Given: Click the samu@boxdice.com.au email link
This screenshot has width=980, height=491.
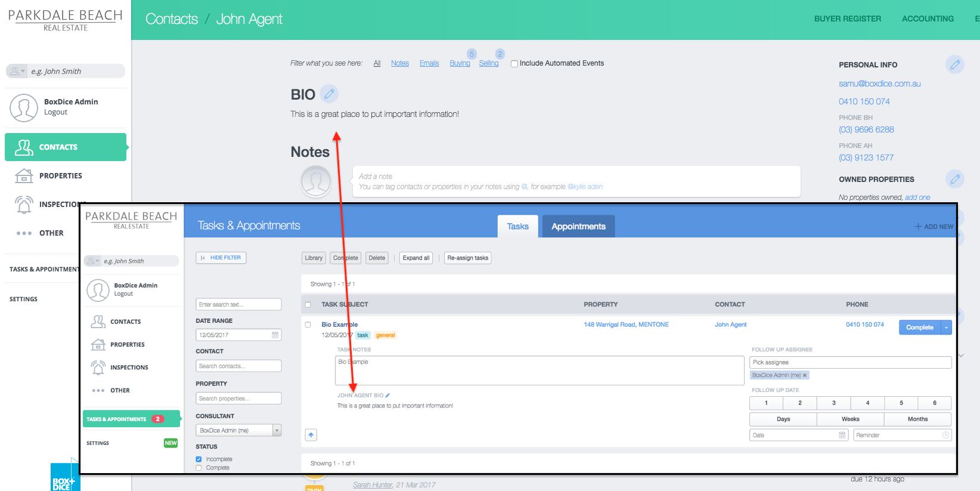Looking at the screenshot, I should [x=880, y=84].
